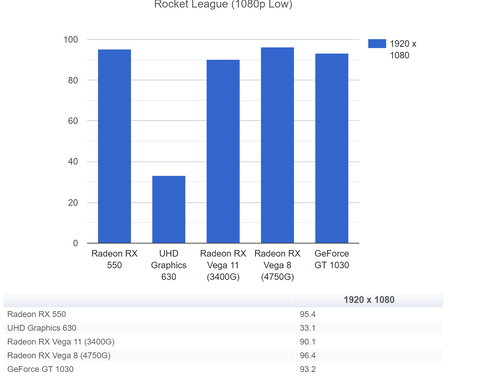Click the chart title 'Rocket League (1080p Low)'
Viewport: 480px width, 384px height.
tap(223, 4)
